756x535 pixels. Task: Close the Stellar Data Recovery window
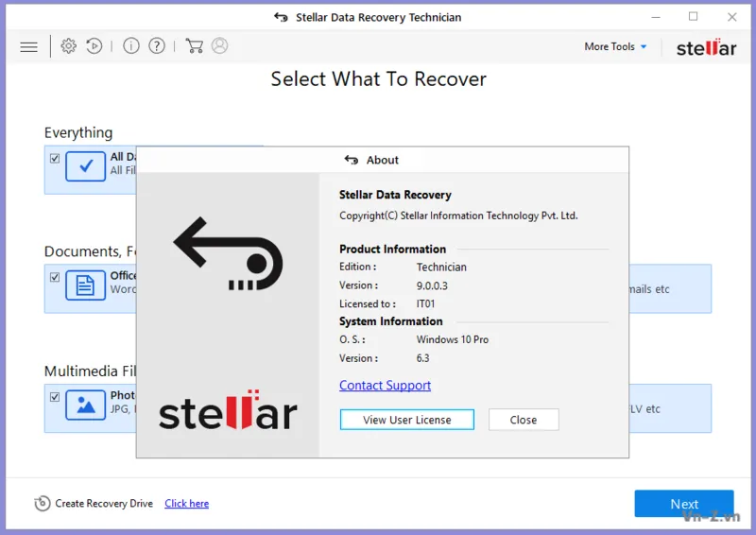pyautogui.click(x=731, y=17)
